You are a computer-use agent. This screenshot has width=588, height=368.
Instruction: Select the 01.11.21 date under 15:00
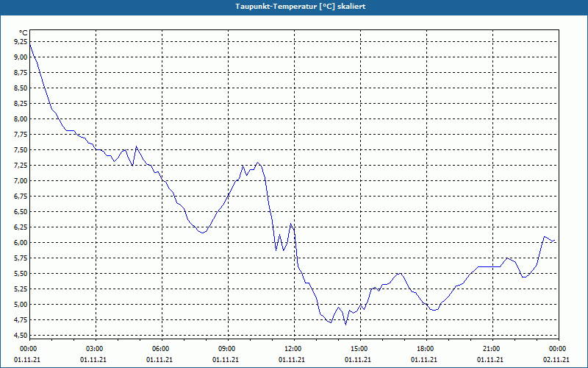(358, 360)
